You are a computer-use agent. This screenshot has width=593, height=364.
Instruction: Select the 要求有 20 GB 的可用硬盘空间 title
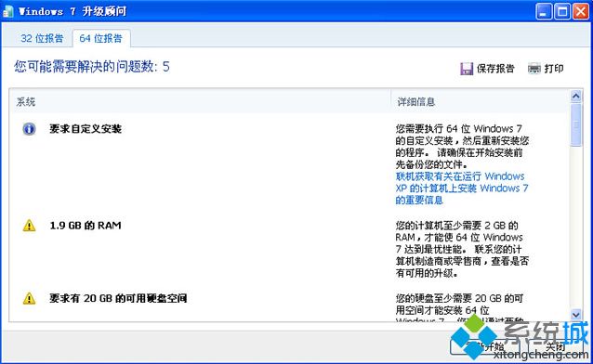[x=118, y=299]
